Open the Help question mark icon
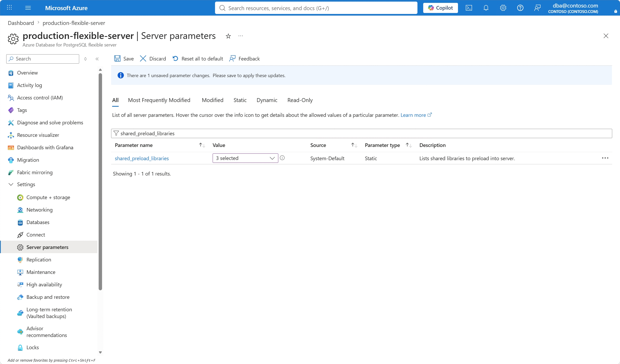Screen dimensions: 620x364 [520, 8]
